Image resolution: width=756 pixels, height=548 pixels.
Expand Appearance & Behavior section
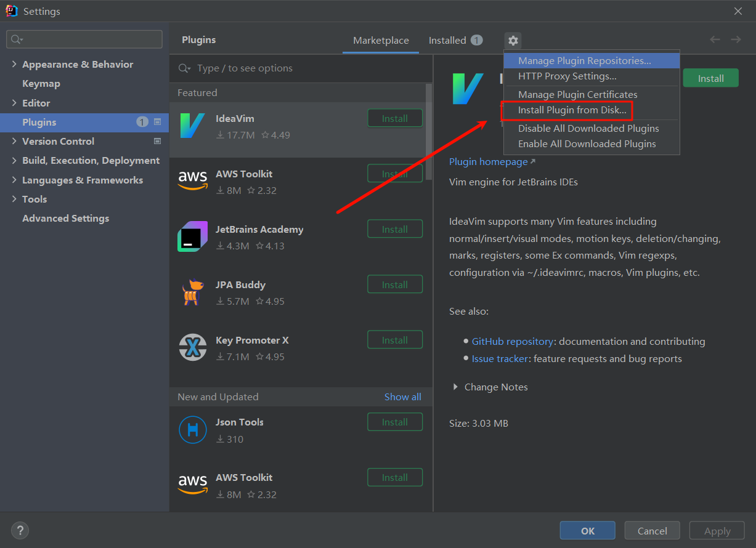click(x=14, y=64)
